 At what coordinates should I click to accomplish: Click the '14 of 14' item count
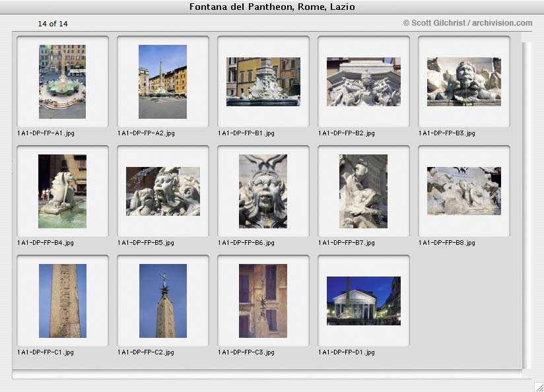pos(53,24)
